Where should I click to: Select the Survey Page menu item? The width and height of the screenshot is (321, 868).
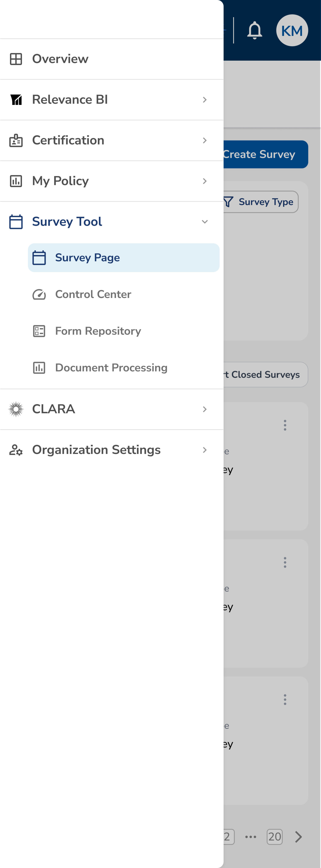click(124, 258)
